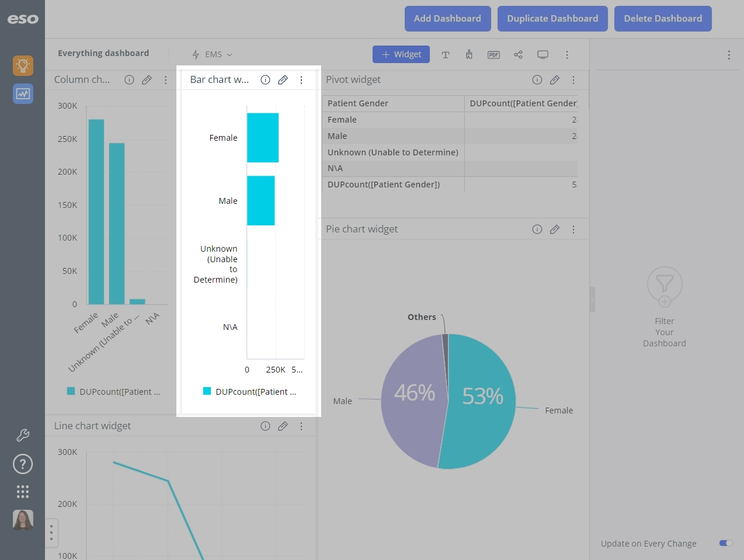Screen dimensions: 744x560
Task: Click the Bar chart legend color swatch
Action: [207, 391]
